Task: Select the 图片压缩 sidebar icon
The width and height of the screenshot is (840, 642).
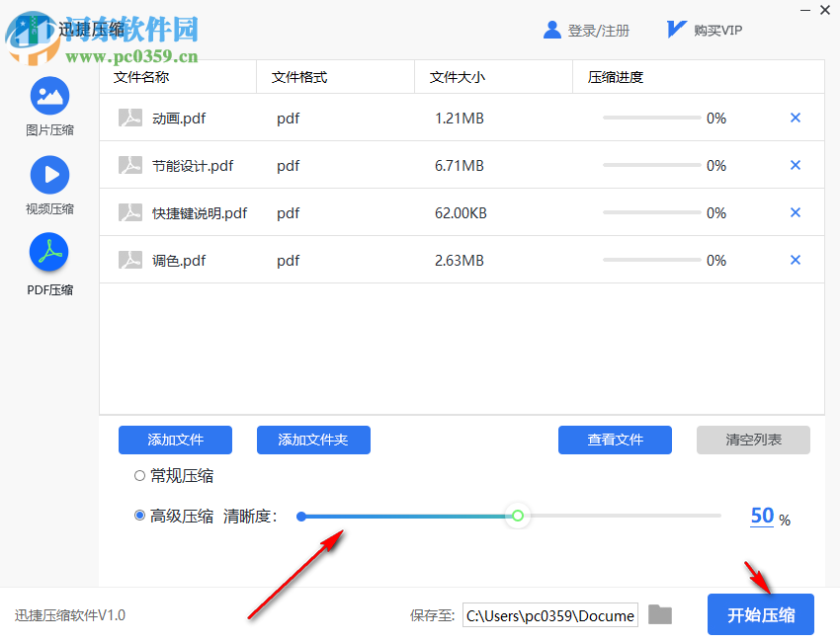Action: pyautogui.click(x=49, y=96)
